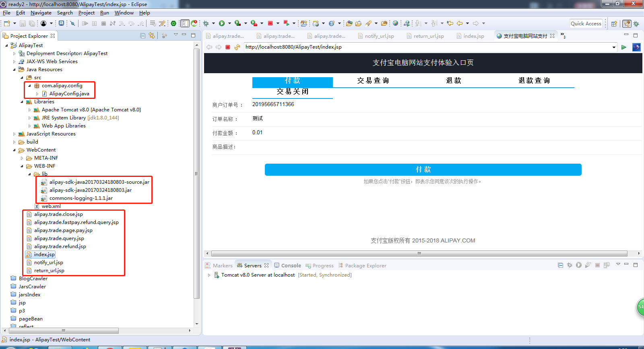Click the Open Perspective icon
Image resolution: width=644 pixels, height=349 pixels.
(614, 24)
